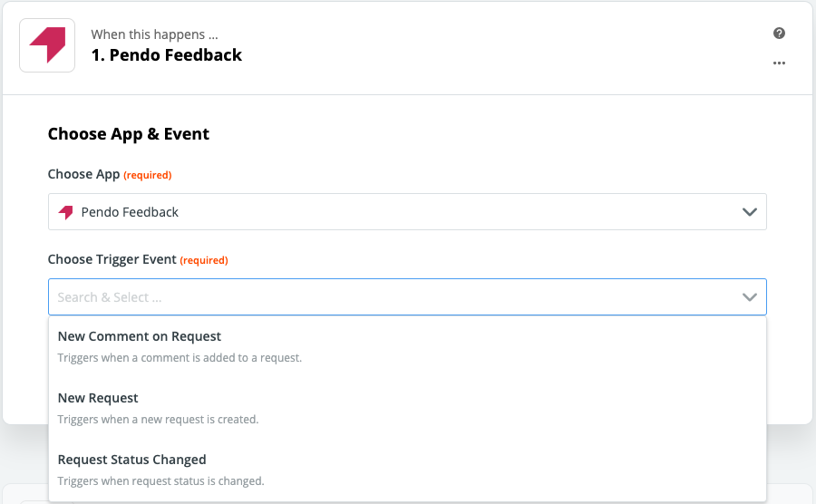Collapse the Choose App & Event section heading
The height and width of the screenshot is (504, 816).
click(x=129, y=134)
